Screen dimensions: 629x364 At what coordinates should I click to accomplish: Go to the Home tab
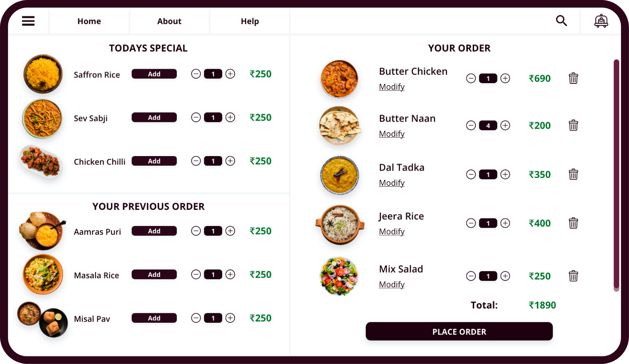(89, 21)
